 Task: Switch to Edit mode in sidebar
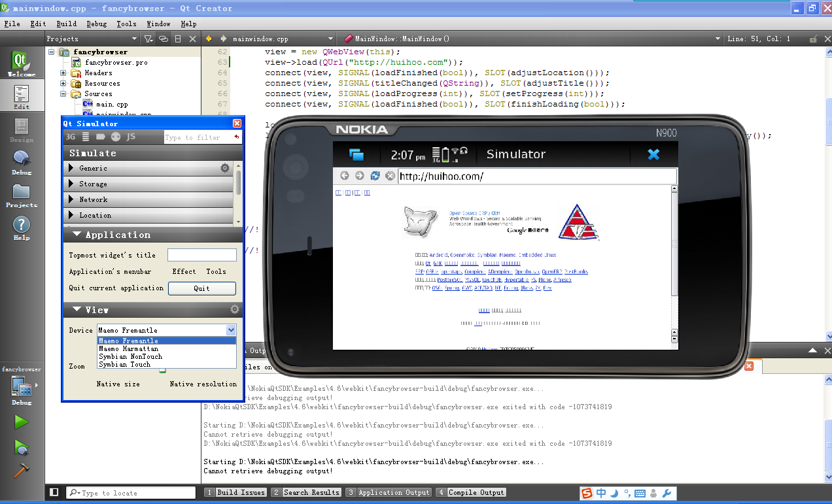point(22,97)
